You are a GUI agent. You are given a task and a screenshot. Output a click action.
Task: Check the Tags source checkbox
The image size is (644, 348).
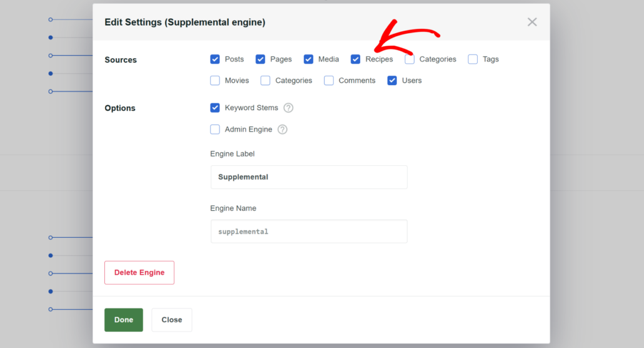473,59
